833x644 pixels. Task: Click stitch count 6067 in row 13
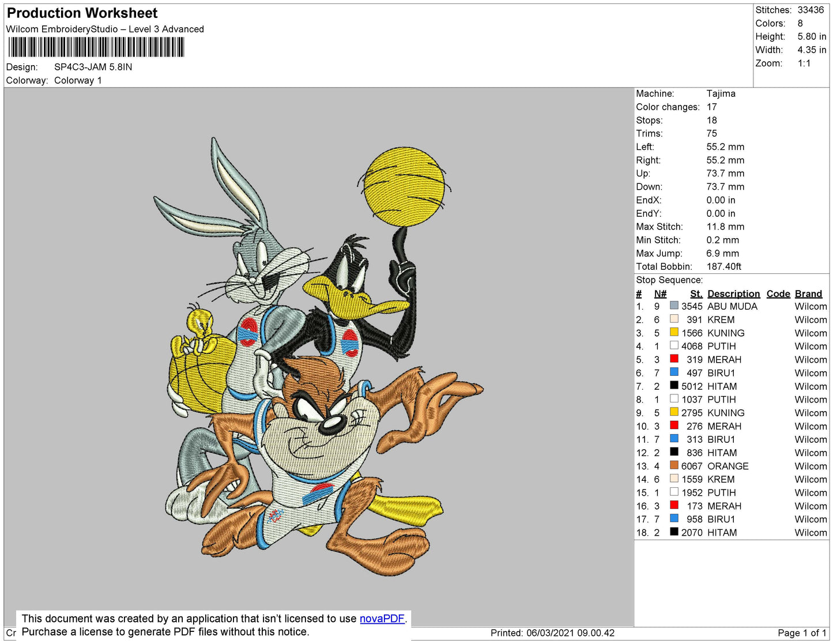click(691, 466)
